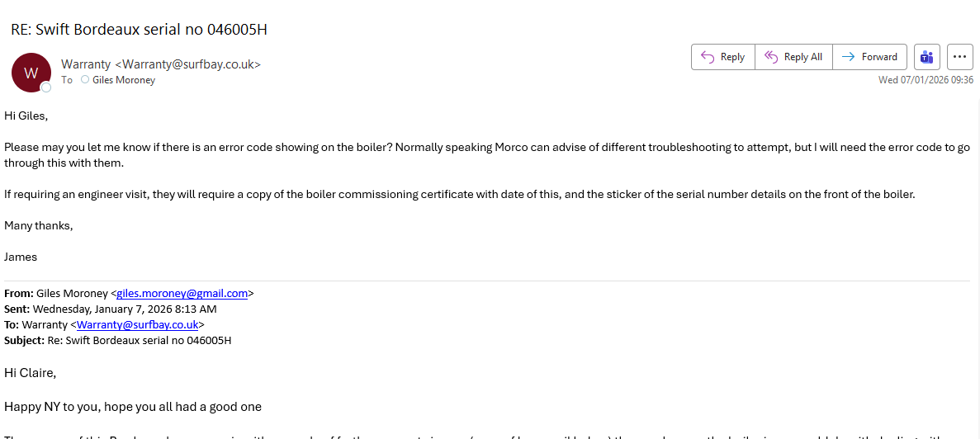Click the Forward arrow icon
980x439 pixels.
[x=849, y=57]
